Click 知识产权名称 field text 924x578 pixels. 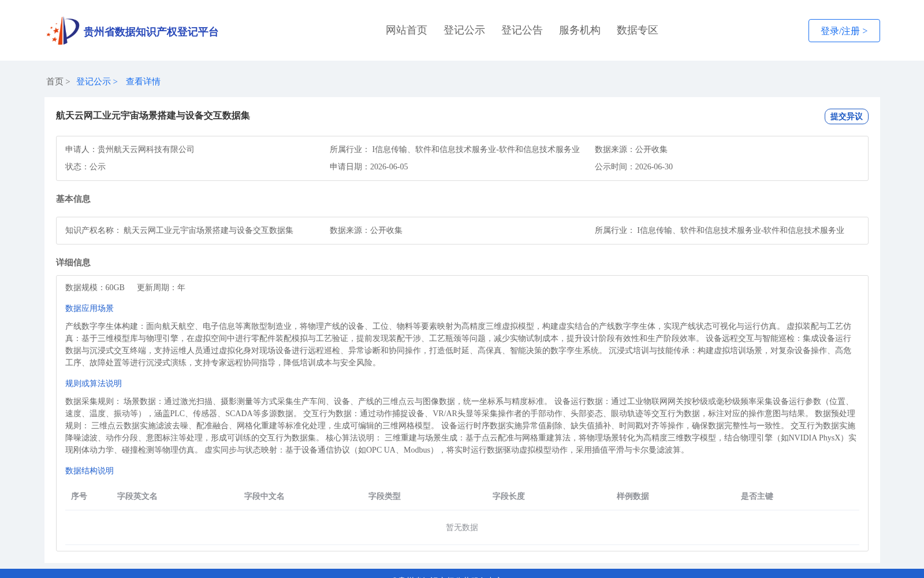coord(179,230)
